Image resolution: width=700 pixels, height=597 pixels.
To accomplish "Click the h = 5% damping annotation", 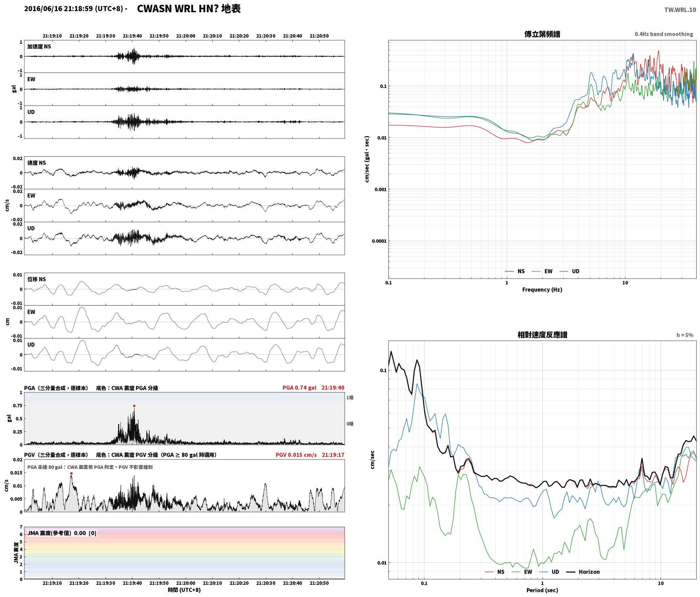I will pyautogui.click(x=685, y=335).
